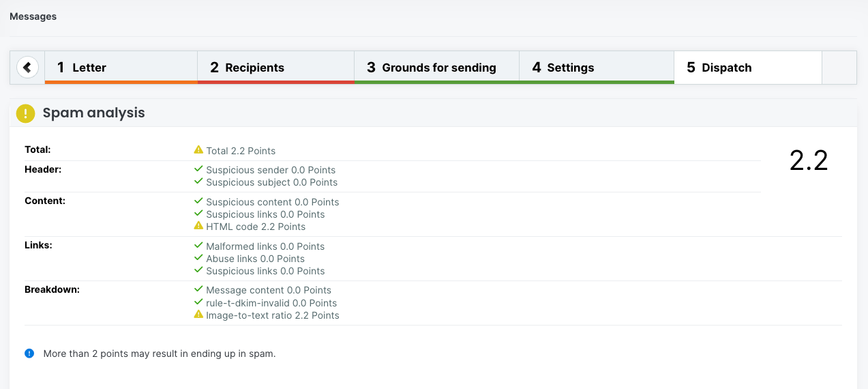The image size is (868, 389).
Task: Click the Messages breadcrumb title
Action: (x=33, y=16)
